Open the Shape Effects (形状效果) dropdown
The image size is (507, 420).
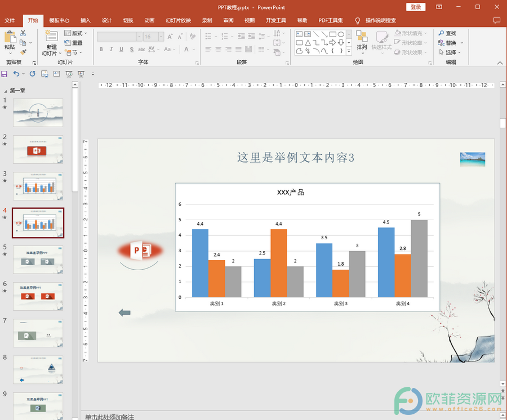(x=411, y=52)
